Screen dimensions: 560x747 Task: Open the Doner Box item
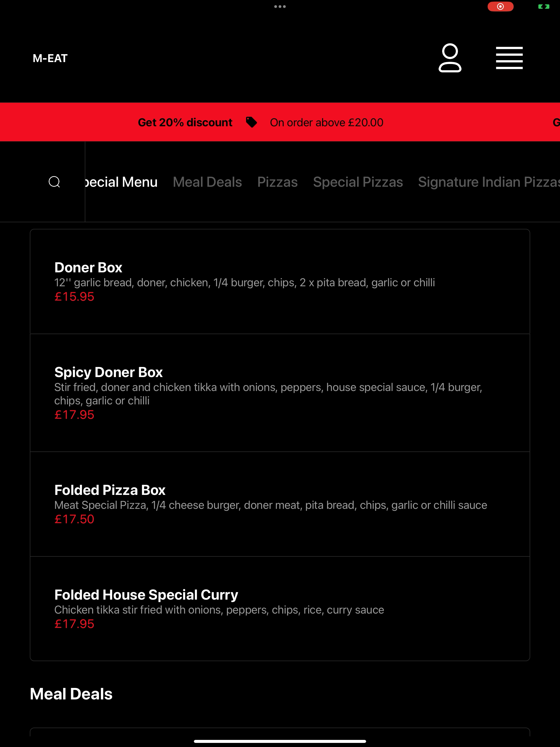click(280, 281)
